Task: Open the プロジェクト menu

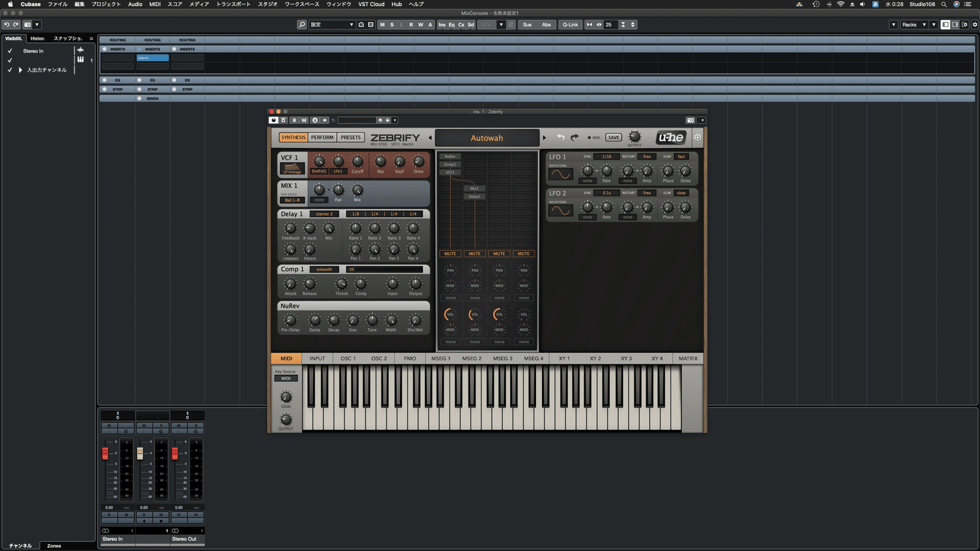Action: [106, 4]
